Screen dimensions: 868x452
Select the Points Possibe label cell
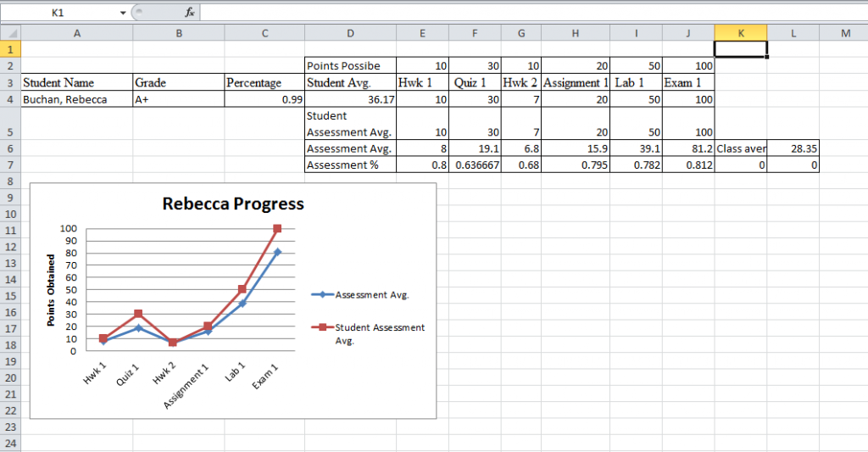click(x=350, y=66)
